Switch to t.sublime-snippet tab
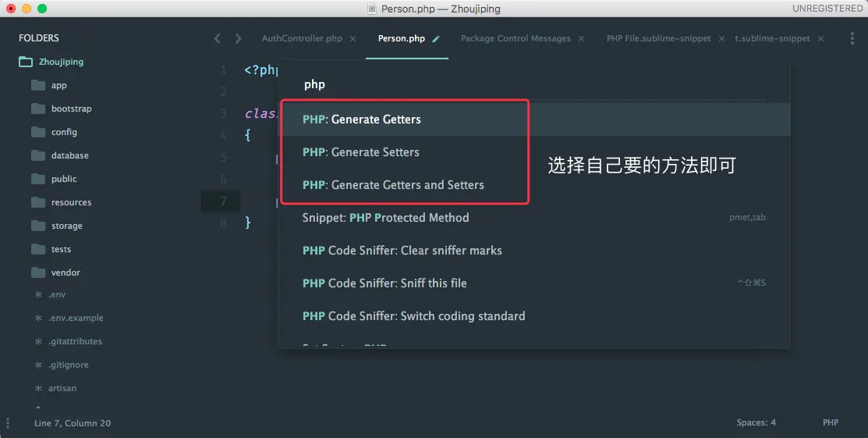 (x=772, y=38)
